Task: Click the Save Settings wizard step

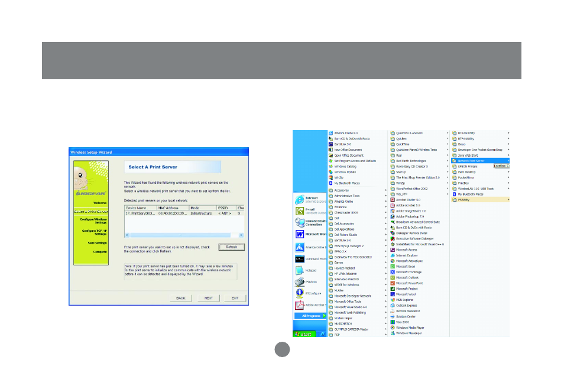Action: point(97,243)
